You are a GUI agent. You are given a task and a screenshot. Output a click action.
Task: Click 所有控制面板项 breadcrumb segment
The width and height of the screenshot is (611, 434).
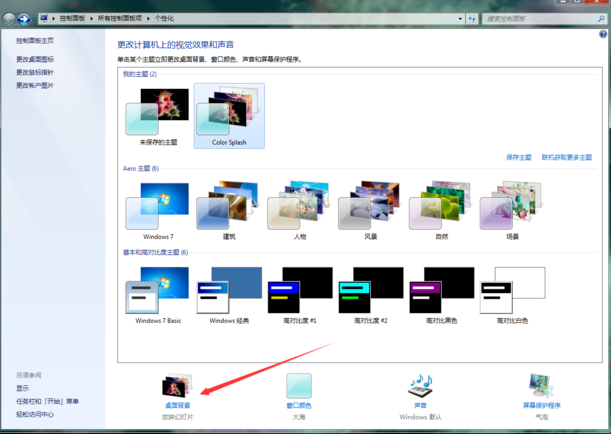[x=121, y=18]
